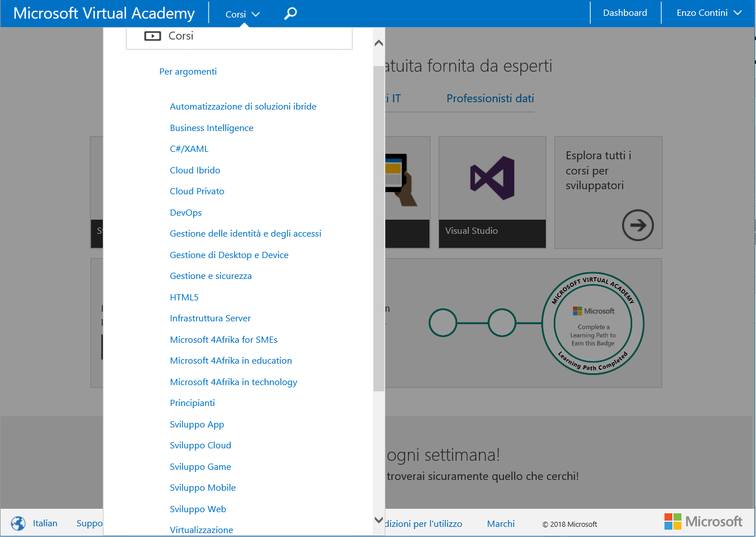Screen dimensions: 756x537
Task: Switch to Professionisti dati tab
Action: click(490, 99)
